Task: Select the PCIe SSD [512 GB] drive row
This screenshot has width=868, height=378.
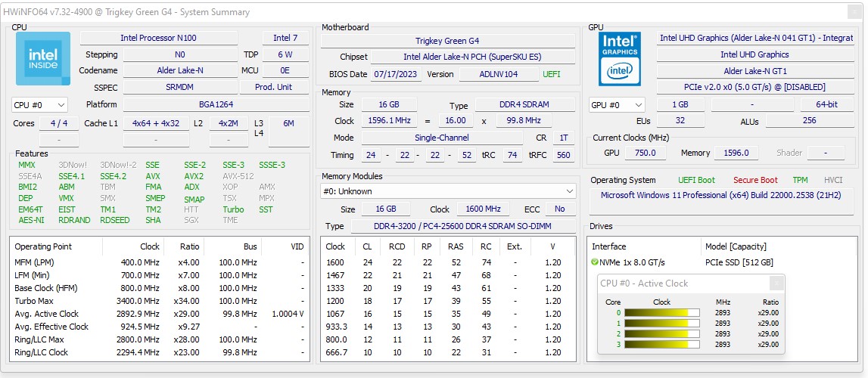Action: pyautogui.click(x=739, y=262)
